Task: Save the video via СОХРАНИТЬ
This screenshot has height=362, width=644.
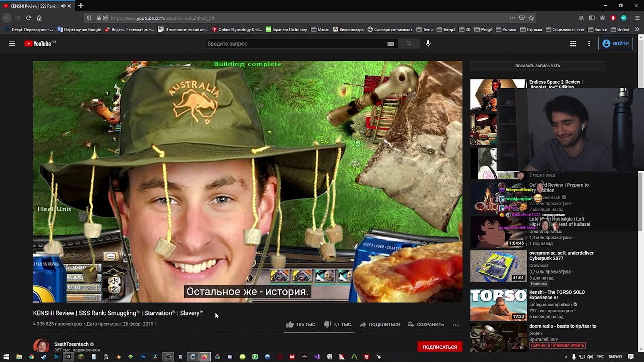Action: (x=426, y=324)
